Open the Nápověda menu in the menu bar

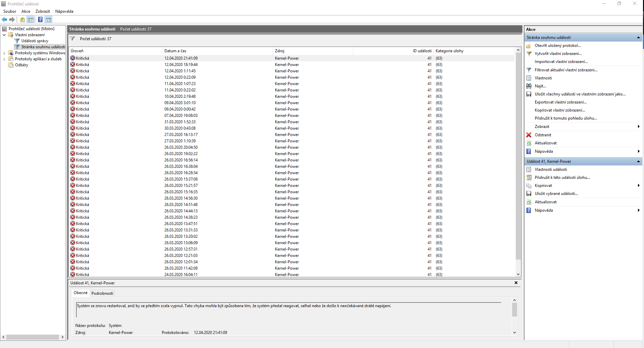tap(64, 11)
